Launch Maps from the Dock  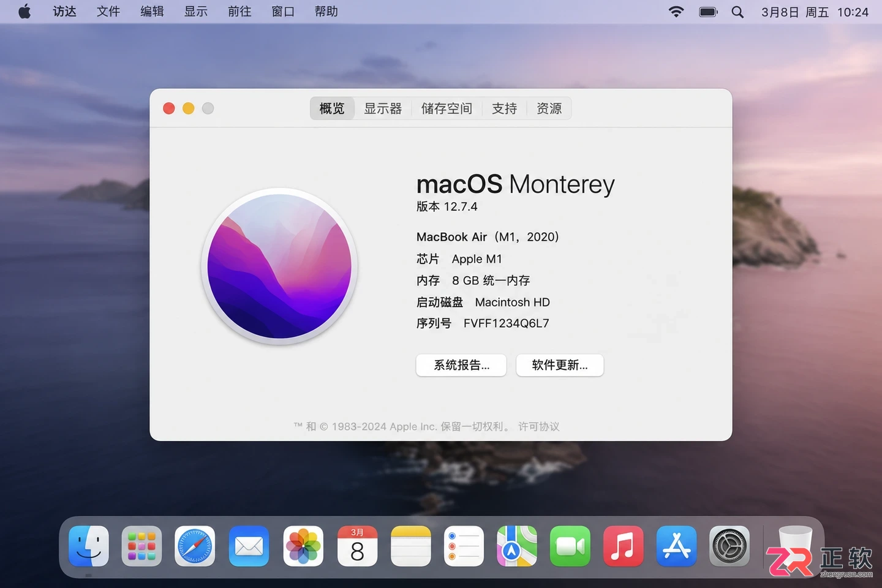517,546
